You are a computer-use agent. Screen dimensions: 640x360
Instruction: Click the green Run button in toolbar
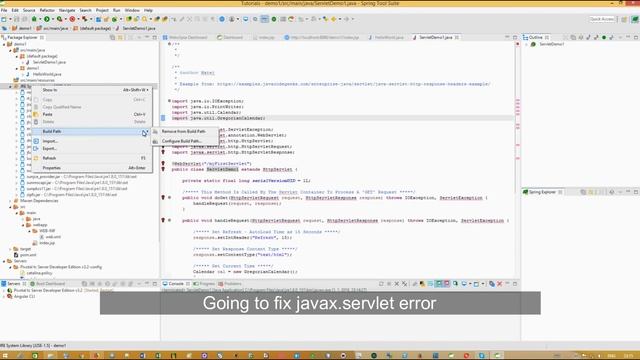tap(47, 19)
